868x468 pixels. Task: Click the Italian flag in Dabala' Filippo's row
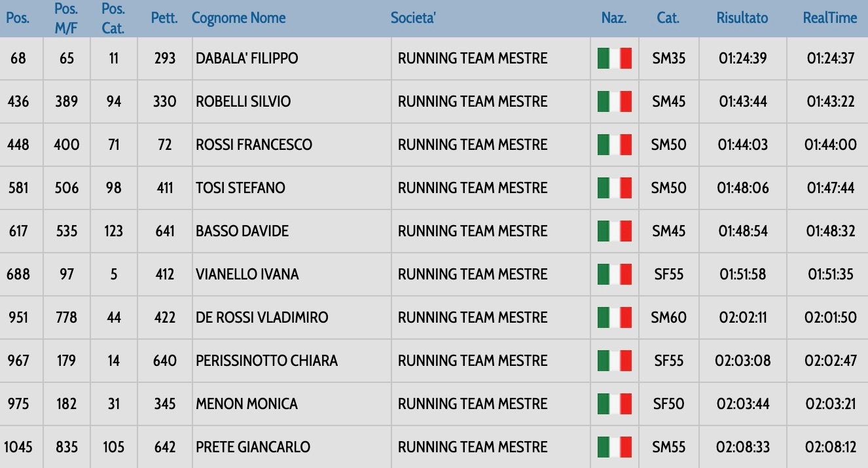(x=614, y=58)
